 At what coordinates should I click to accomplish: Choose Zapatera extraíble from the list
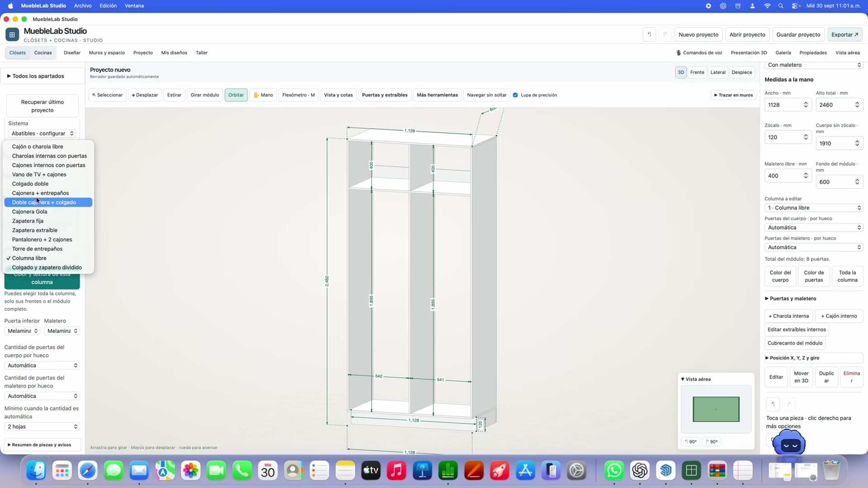tap(48, 230)
